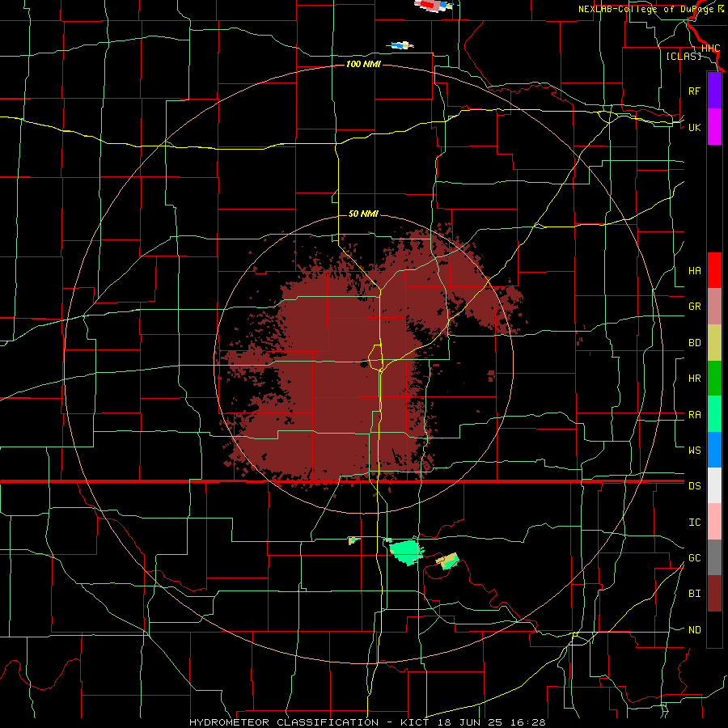Select the pink GR legend swatch
The width and height of the screenshot is (728, 728).
(714, 307)
